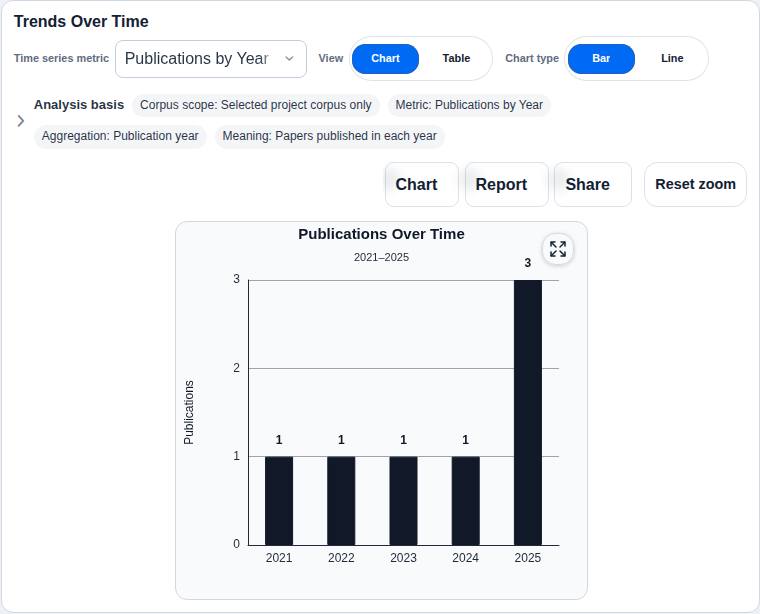
Task: Click the 2025 x-axis label
Action: tap(528, 558)
